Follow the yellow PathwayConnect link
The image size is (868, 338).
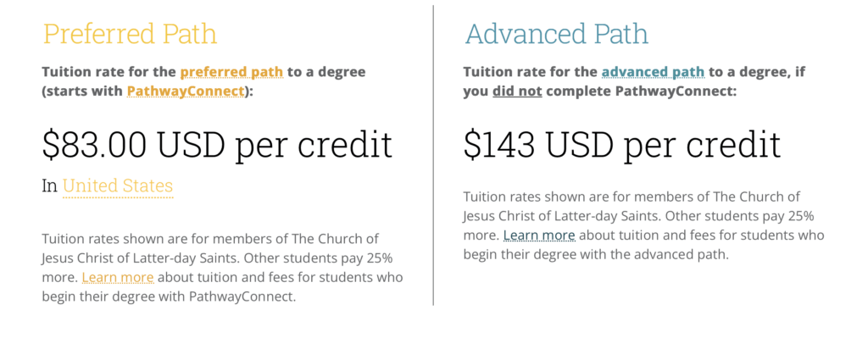[186, 91]
